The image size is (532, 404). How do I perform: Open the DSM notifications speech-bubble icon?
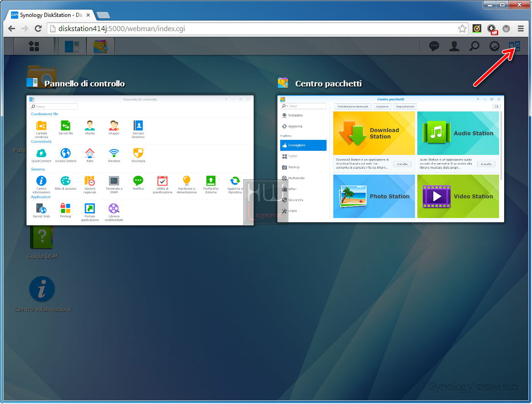434,46
